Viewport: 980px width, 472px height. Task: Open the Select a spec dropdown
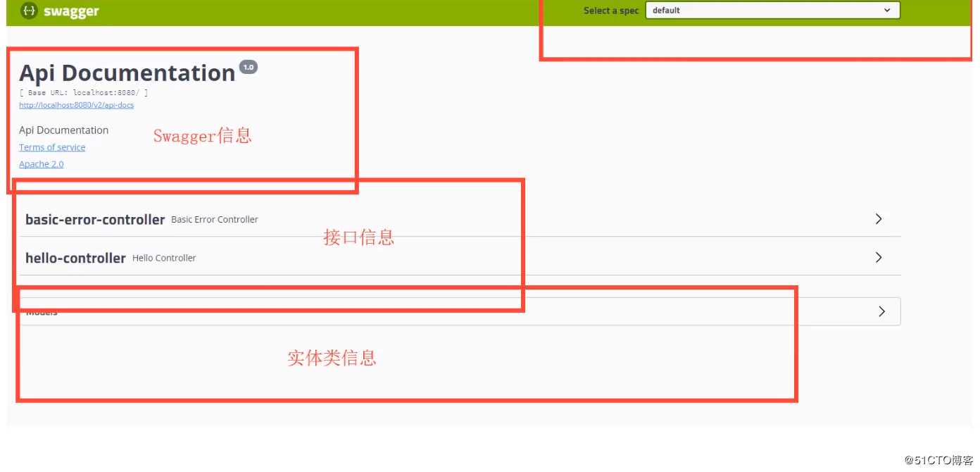click(x=772, y=11)
